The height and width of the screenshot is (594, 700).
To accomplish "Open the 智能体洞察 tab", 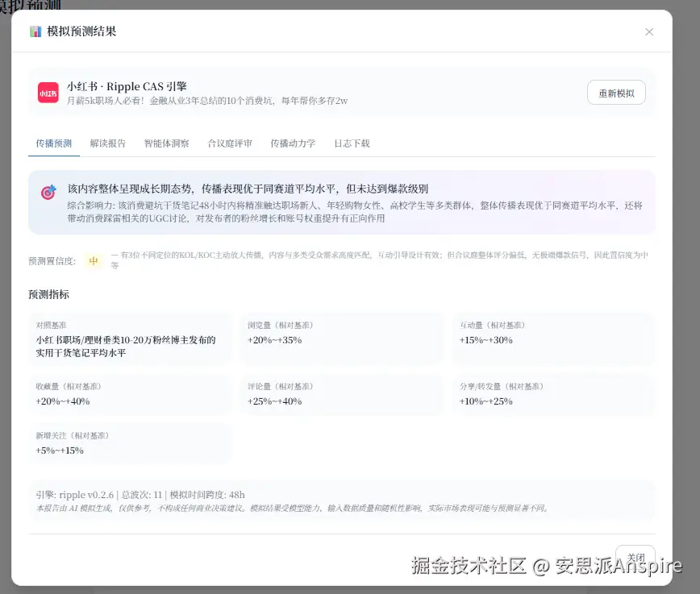I will pyautogui.click(x=166, y=143).
